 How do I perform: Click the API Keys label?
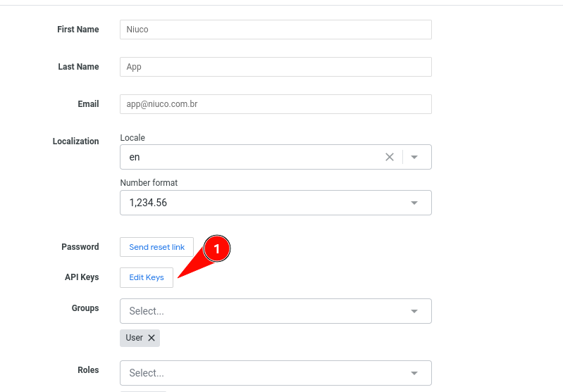pos(82,277)
